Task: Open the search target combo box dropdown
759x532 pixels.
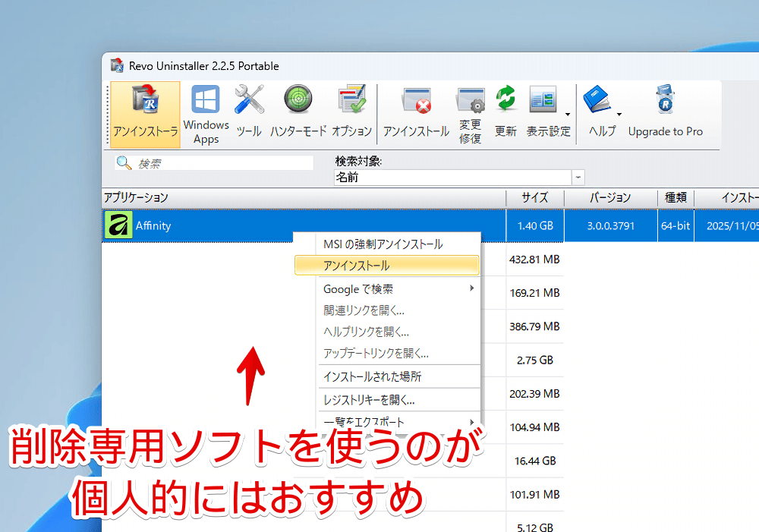Action: point(579,177)
